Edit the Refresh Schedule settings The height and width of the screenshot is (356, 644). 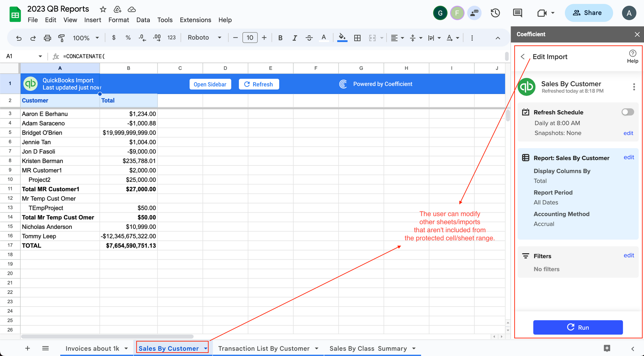(x=628, y=133)
